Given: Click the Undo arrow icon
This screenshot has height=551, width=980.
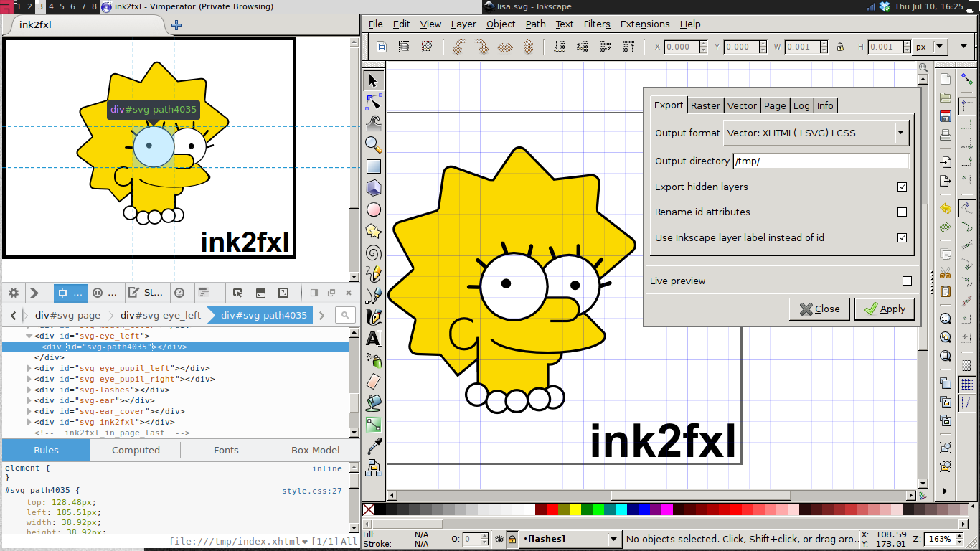Looking at the screenshot, I should tap(946, 209).
